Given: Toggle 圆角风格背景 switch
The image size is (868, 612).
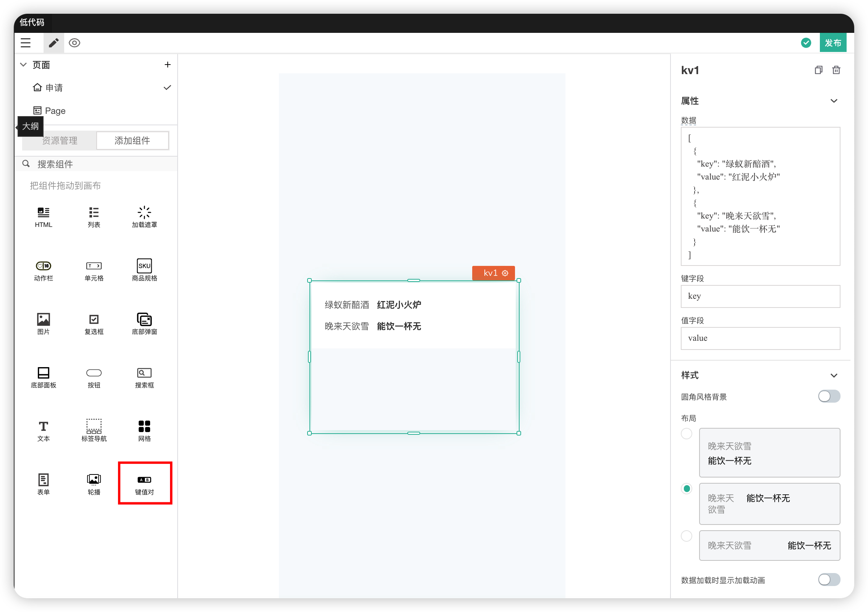Looking at the screenshot, I should 829,396.
